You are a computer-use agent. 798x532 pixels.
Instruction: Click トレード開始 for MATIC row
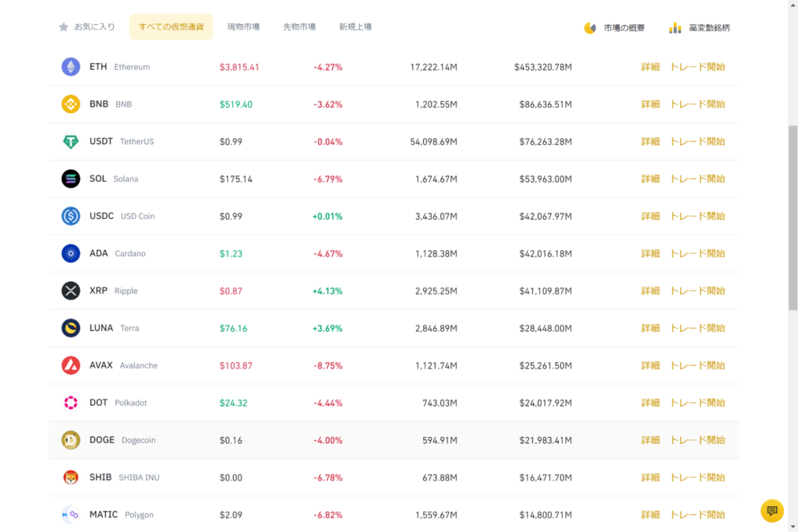coord(697,515)
